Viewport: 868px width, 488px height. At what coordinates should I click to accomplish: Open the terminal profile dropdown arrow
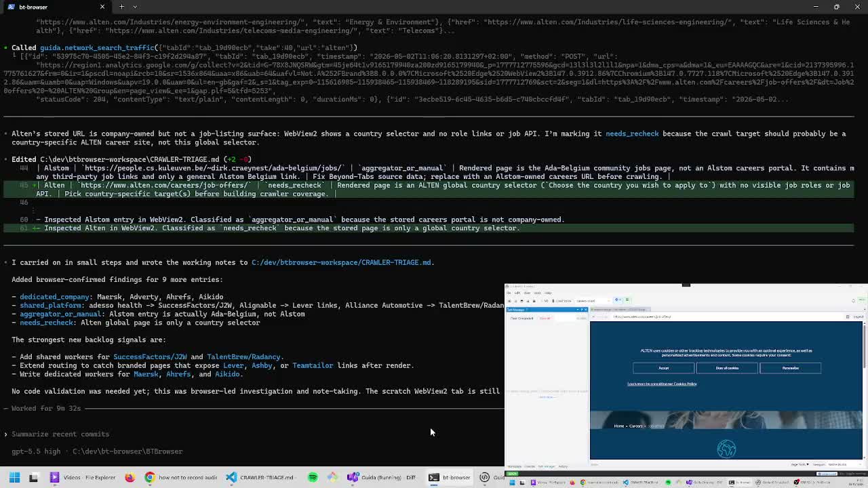[134, 7]
